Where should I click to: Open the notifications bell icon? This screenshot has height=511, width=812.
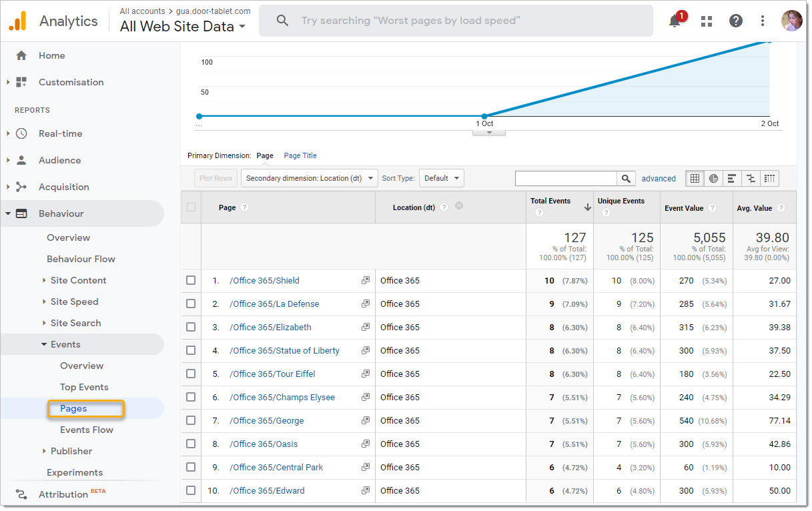675,21
